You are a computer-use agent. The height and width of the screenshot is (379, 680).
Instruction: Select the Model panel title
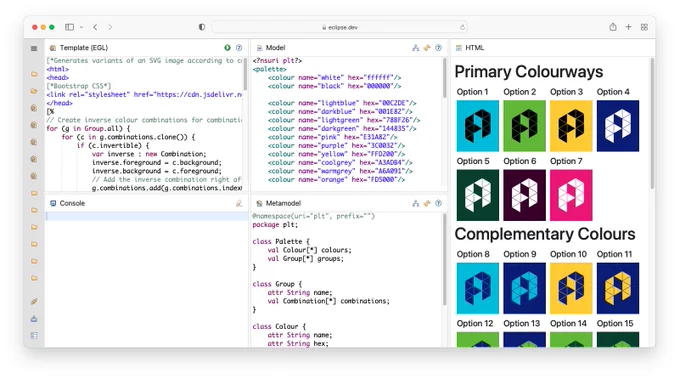click(x=275, y=48)
